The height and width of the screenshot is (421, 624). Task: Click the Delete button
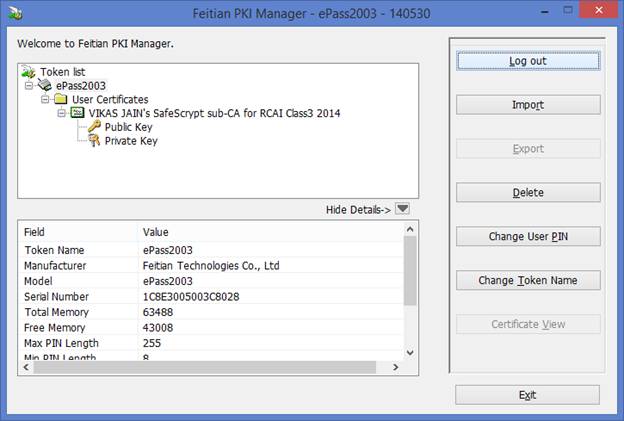pyautogui.click(x=528, y=193)
